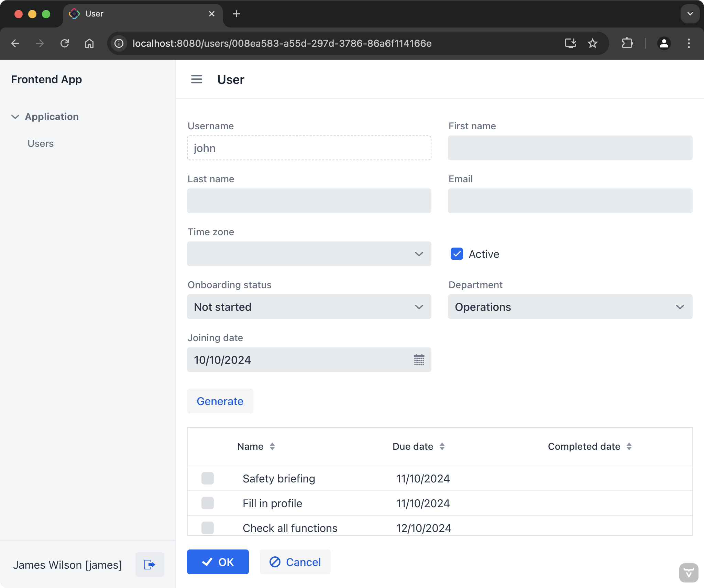Click the Generate button
This screenshot has width=704, height=588.
click(220, 401)
